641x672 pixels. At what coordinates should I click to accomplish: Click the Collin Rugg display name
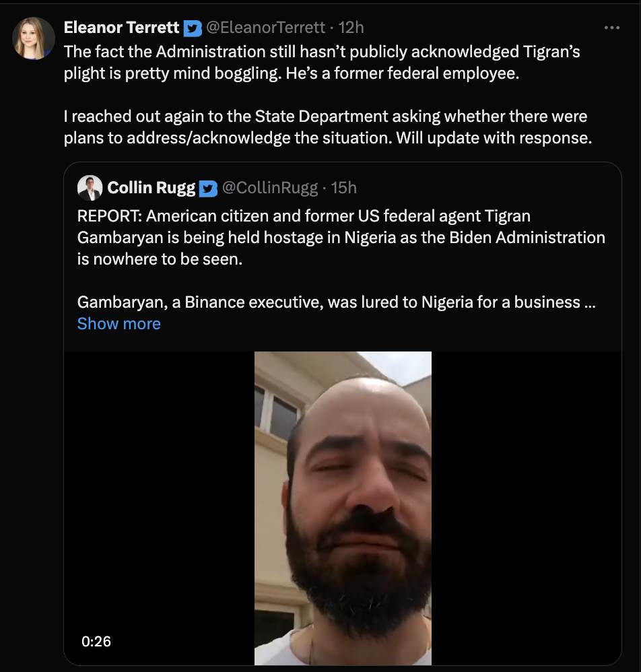[151, 188]
